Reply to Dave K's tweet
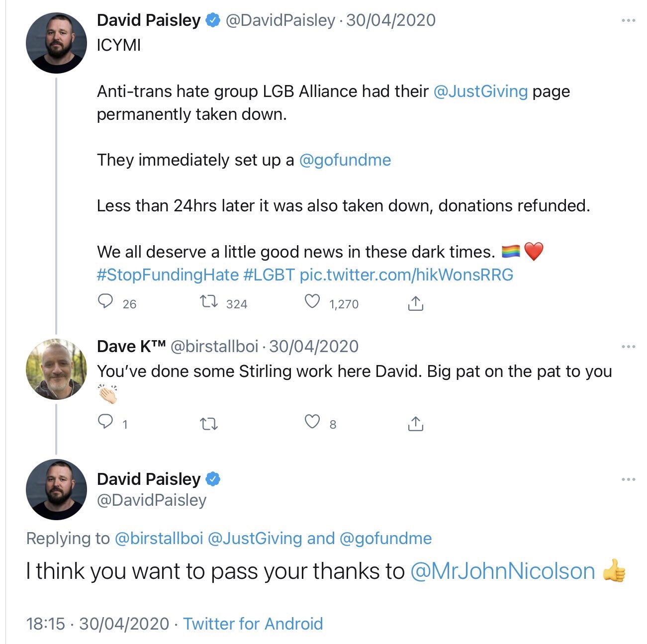647x644 pixels. tap(105, 422)
